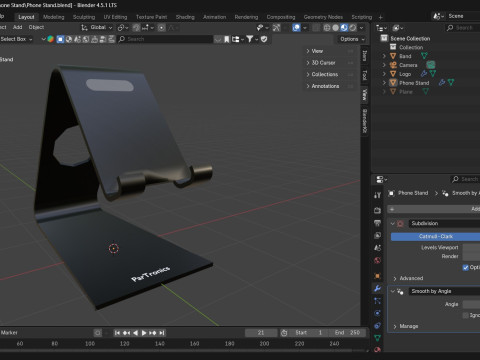Open the Object properties tab
Viewport: 480px width, 360px height.
point(377,276)
